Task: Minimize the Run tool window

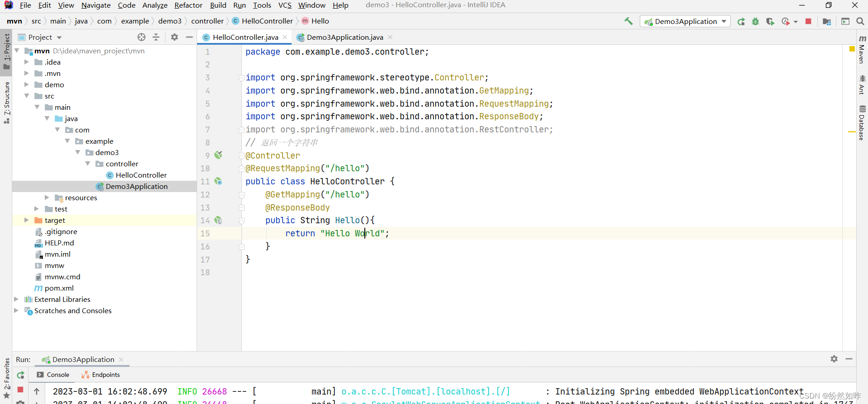Action: (x=849, y=359)
